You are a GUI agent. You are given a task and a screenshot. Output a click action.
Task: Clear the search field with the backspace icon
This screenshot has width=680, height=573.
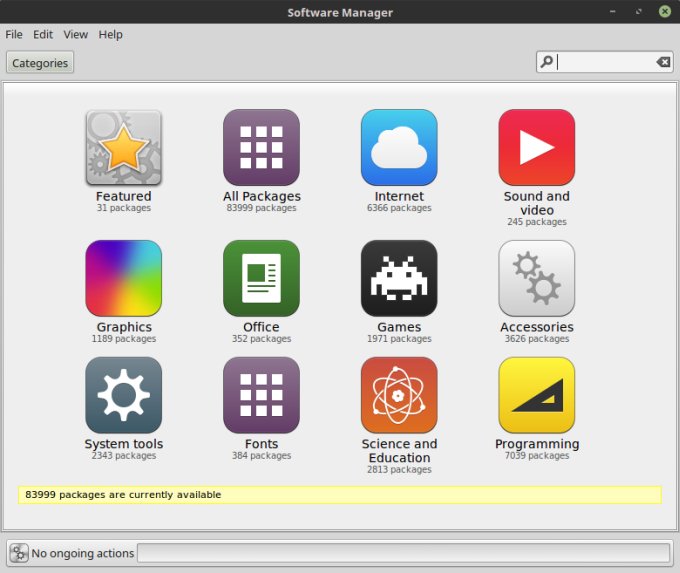point(663,62)
